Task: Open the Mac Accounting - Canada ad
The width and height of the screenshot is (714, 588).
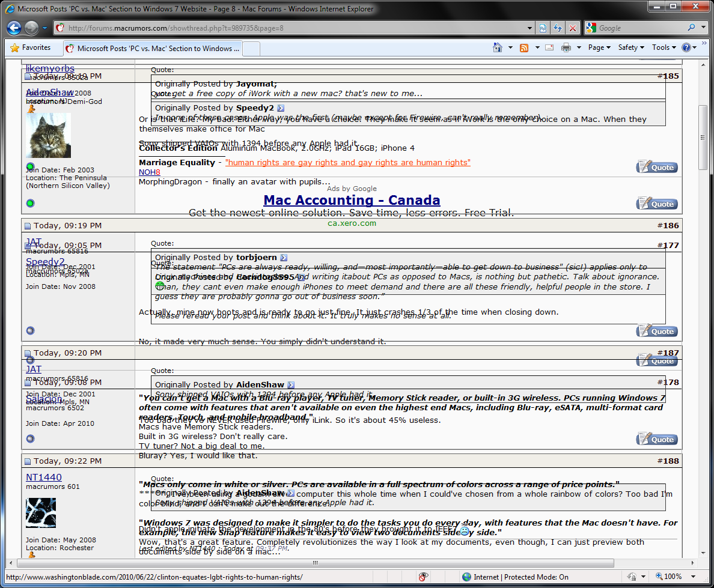Action: tap(352, 200)
